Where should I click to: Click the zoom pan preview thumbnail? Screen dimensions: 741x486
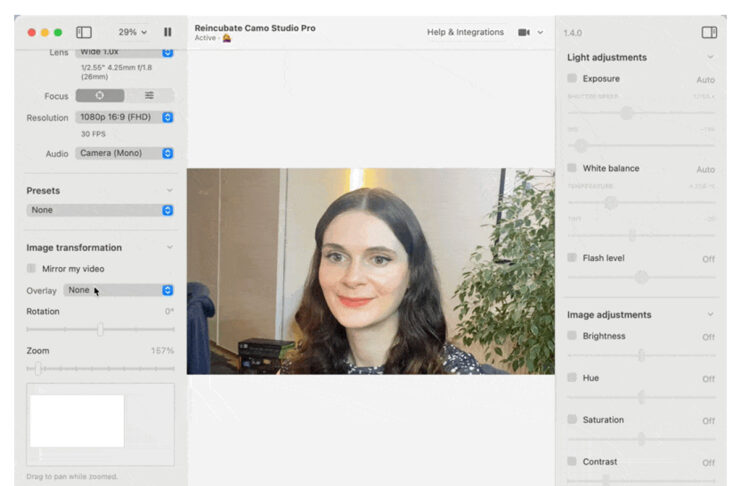pyautogui.click(x=77, y=421)
